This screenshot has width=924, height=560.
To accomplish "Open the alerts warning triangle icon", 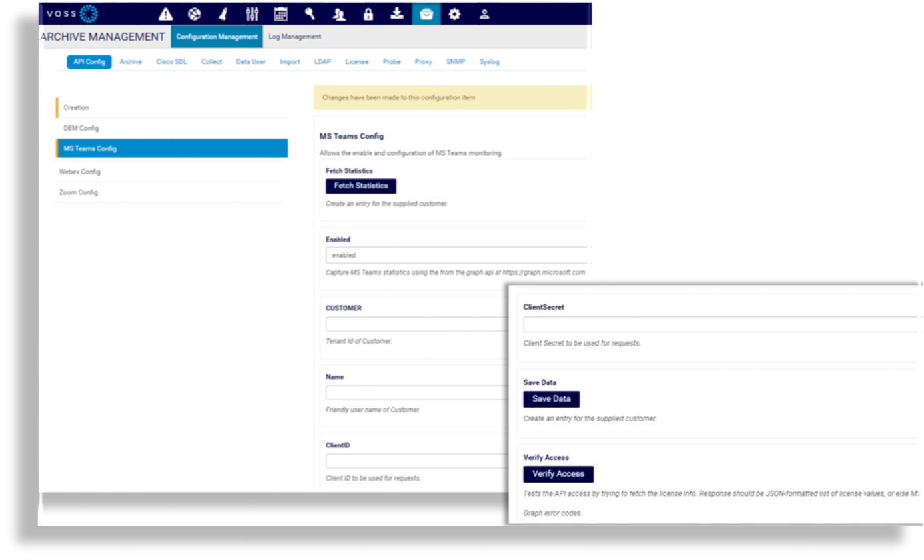I will click(165, 14).
